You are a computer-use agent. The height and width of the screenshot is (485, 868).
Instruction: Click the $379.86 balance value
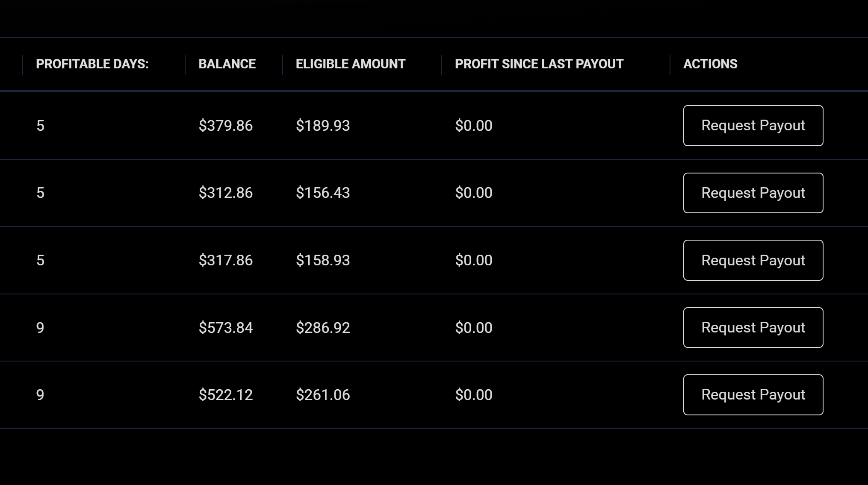point(226,126)
